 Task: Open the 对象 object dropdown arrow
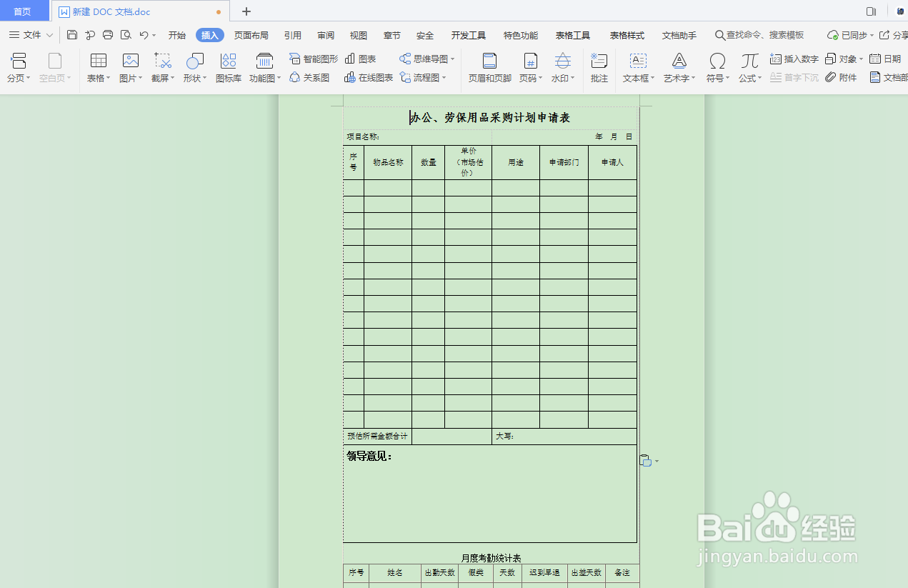point(861,59)
